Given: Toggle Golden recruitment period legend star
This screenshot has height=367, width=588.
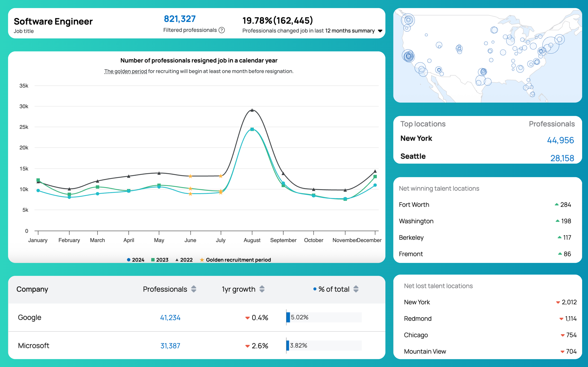Looking at the screenshot, I should (x=202, y=260).
